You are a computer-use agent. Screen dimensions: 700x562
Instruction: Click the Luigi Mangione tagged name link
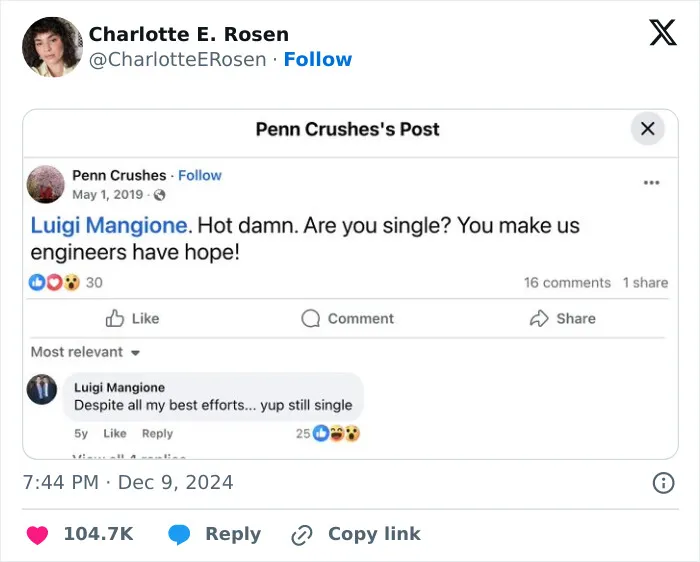(108, 225)
